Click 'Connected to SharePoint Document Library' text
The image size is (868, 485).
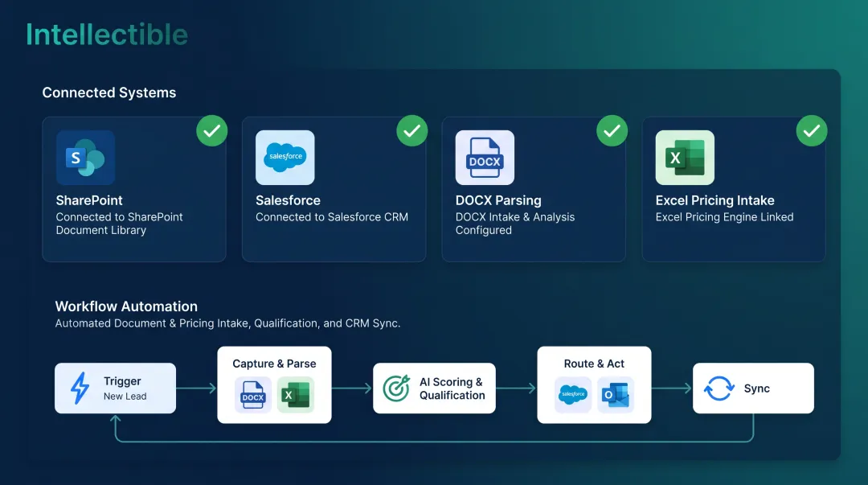[119, 224]
